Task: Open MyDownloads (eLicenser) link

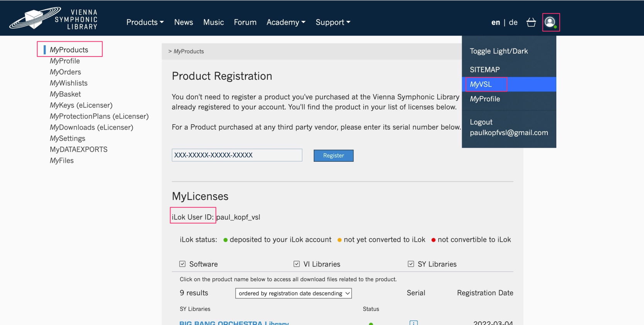Action: (92, 127)
